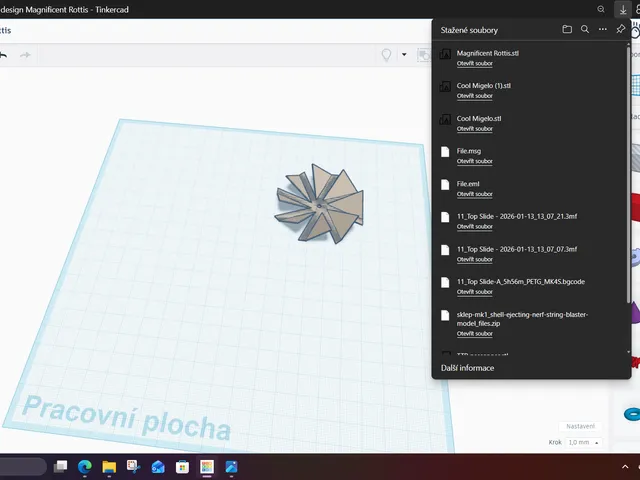Open dropdown arrow beside lightbulb icon

[x=404, y=54]
